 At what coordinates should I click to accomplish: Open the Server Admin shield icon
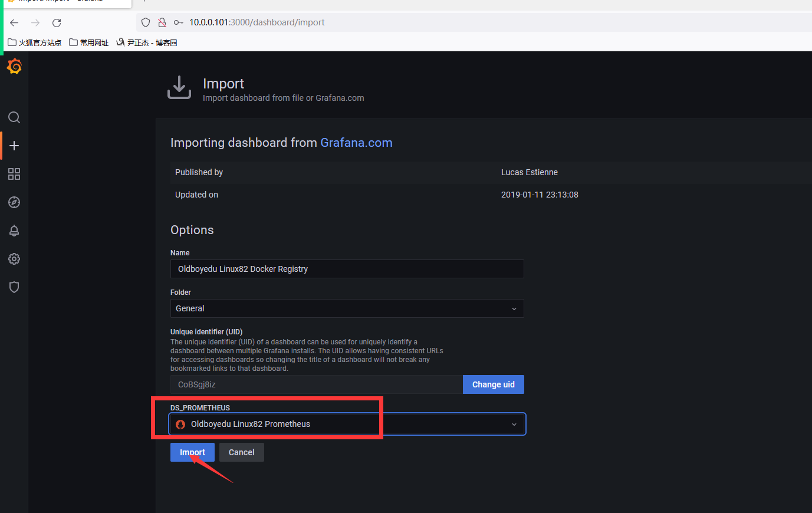coord(14,287)
